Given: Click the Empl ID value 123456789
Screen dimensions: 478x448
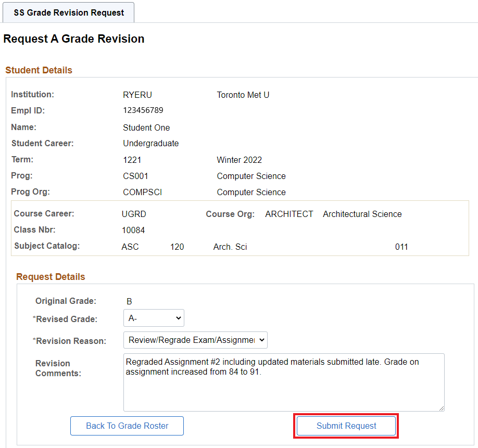Looking at the screenshot, I should [x=143, y=110].
